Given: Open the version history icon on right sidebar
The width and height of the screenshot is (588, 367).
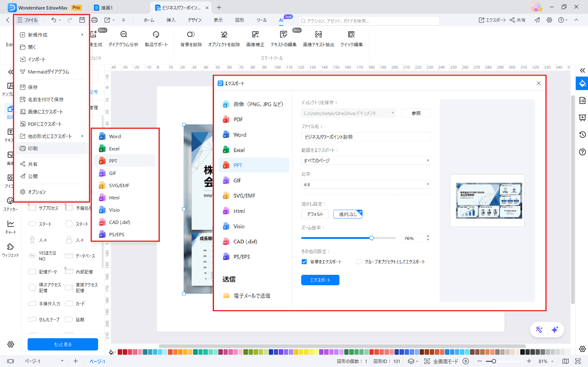Looking at the screenshot, I should (x=582, y=135).
